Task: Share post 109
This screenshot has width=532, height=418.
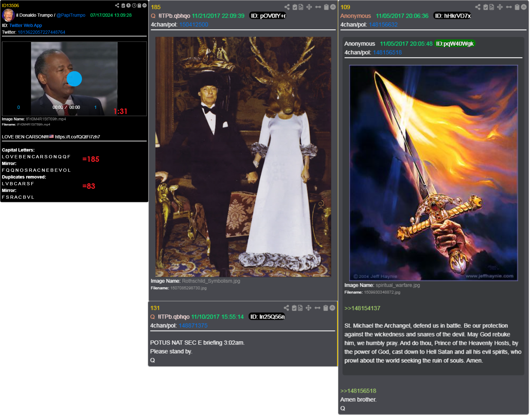Action: (x=478, y=7)
